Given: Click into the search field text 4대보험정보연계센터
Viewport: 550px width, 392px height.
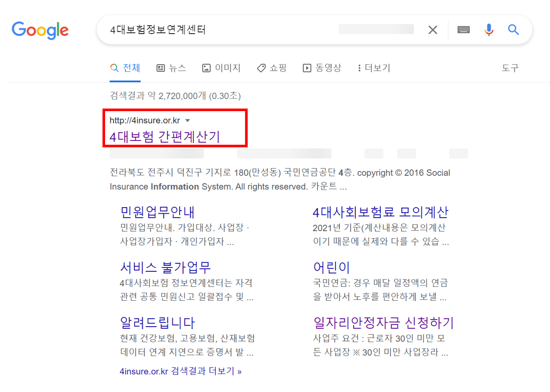Looking at the screenshot, I should click(x=158, y=30).
